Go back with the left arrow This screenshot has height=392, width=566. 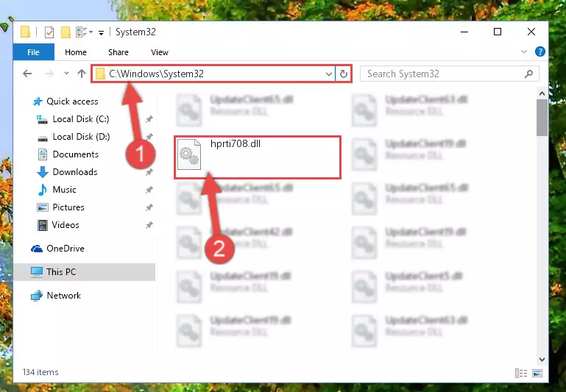[27, 74]
